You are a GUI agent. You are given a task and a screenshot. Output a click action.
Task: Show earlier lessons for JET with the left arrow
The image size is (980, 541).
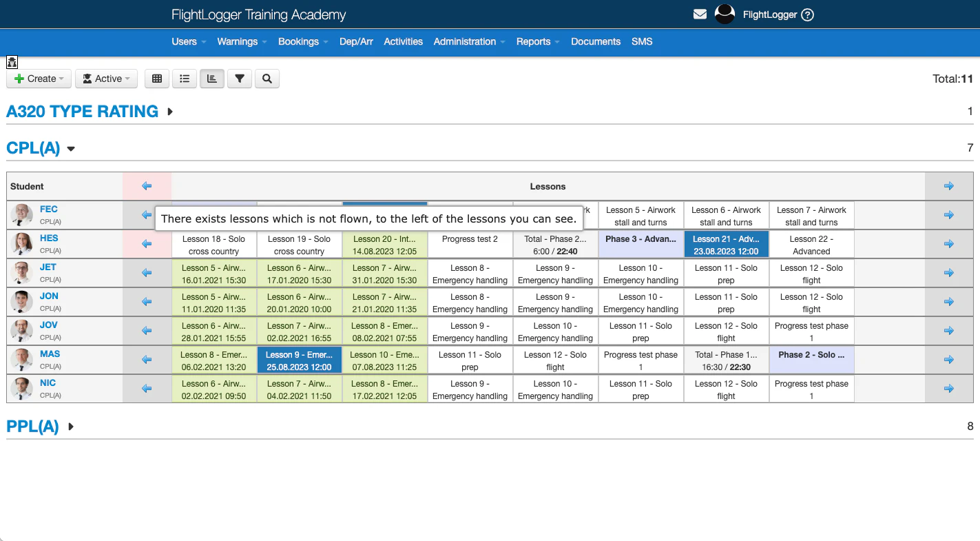pos(145,272)
